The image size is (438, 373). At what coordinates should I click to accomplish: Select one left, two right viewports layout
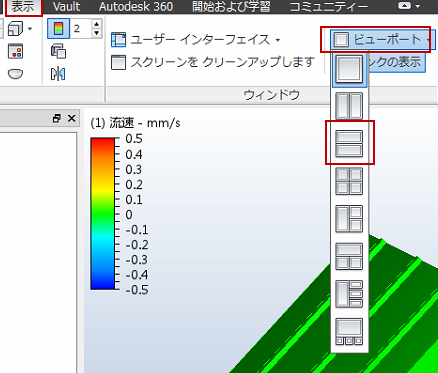click(349, 219)
